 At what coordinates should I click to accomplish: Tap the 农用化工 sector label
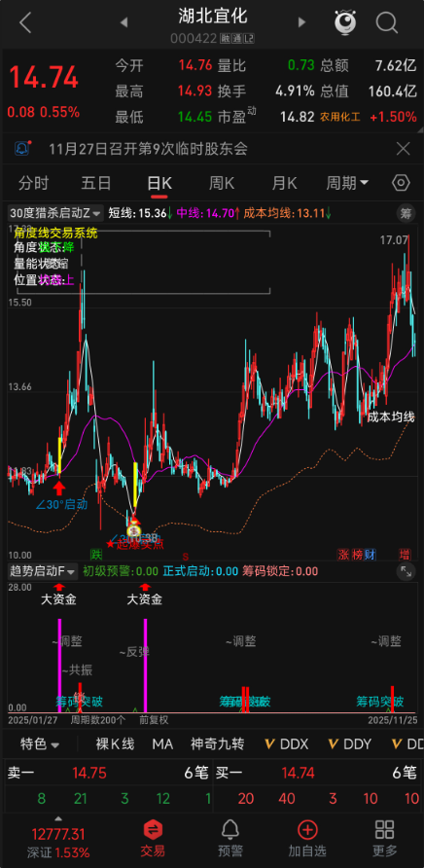tap(340, 117)
